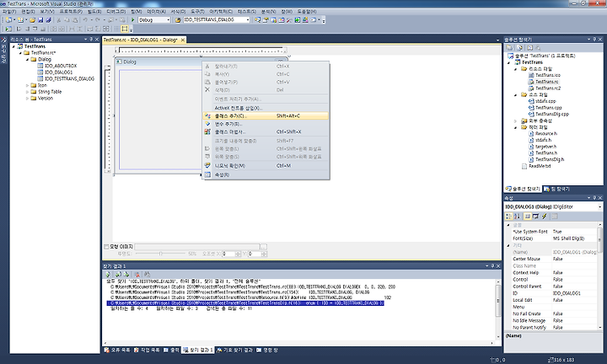Screen dimensions: 607x364
Task: Select Resource.h in Solution Explorer
Action: (x=545, y=133)
